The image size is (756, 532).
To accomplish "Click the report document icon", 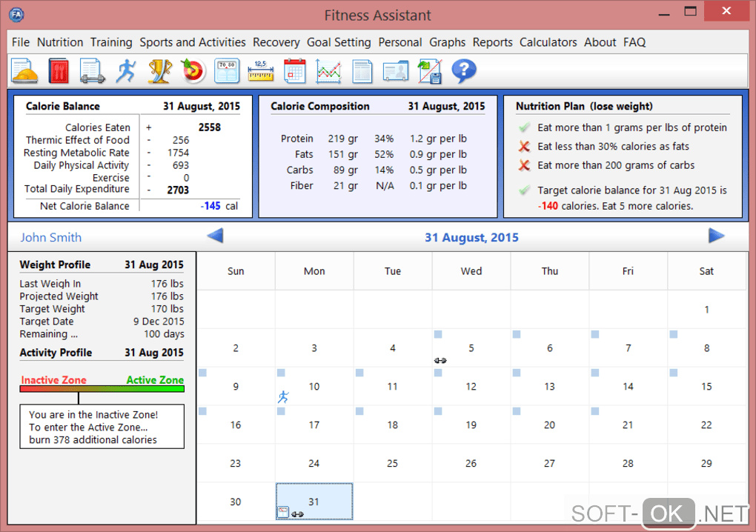I will coord(362,71).
